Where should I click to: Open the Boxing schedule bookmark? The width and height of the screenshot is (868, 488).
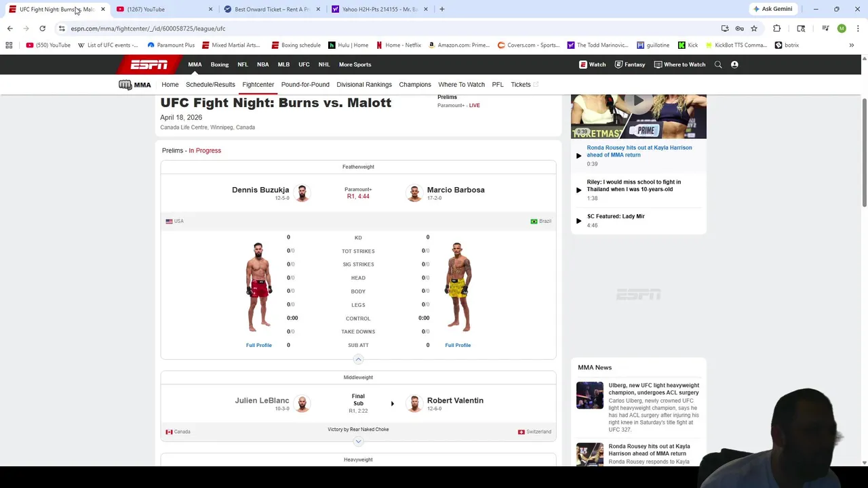(296, 45)
